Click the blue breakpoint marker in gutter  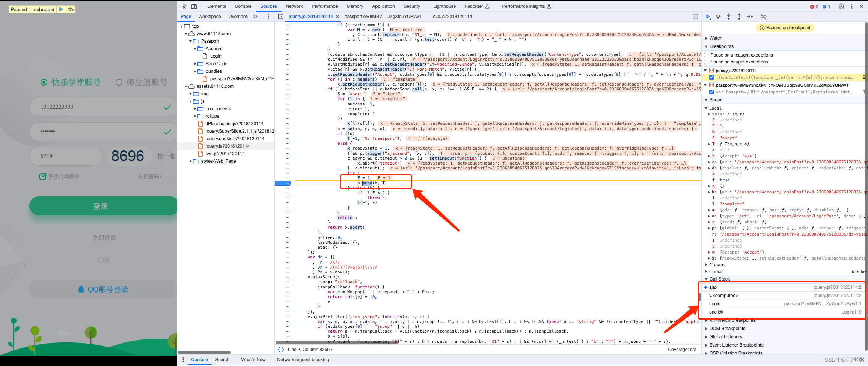283,183
